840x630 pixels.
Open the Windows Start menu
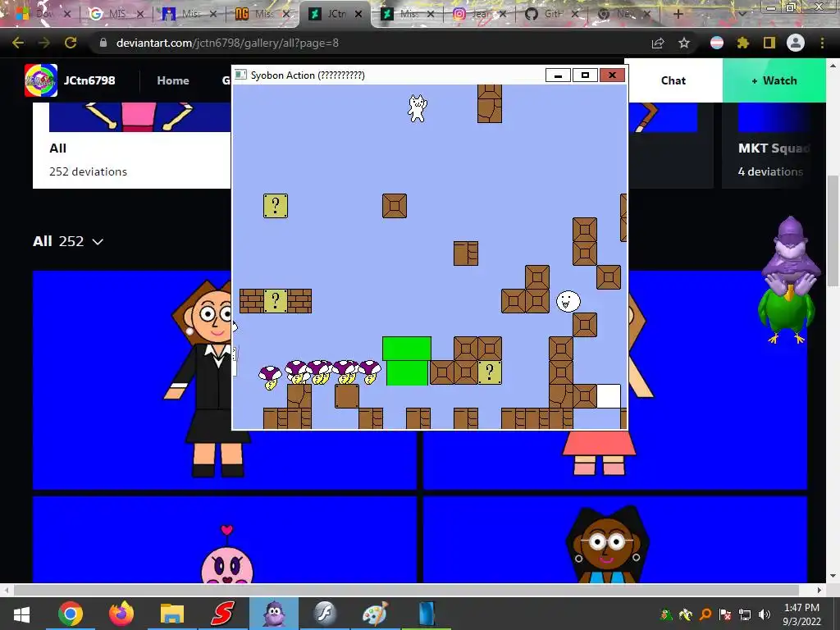21,614
